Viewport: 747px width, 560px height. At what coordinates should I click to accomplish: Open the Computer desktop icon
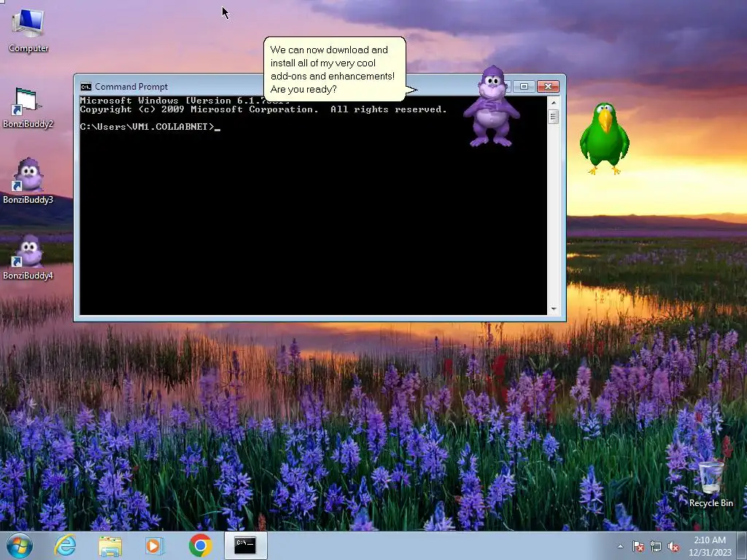[28, 31]
